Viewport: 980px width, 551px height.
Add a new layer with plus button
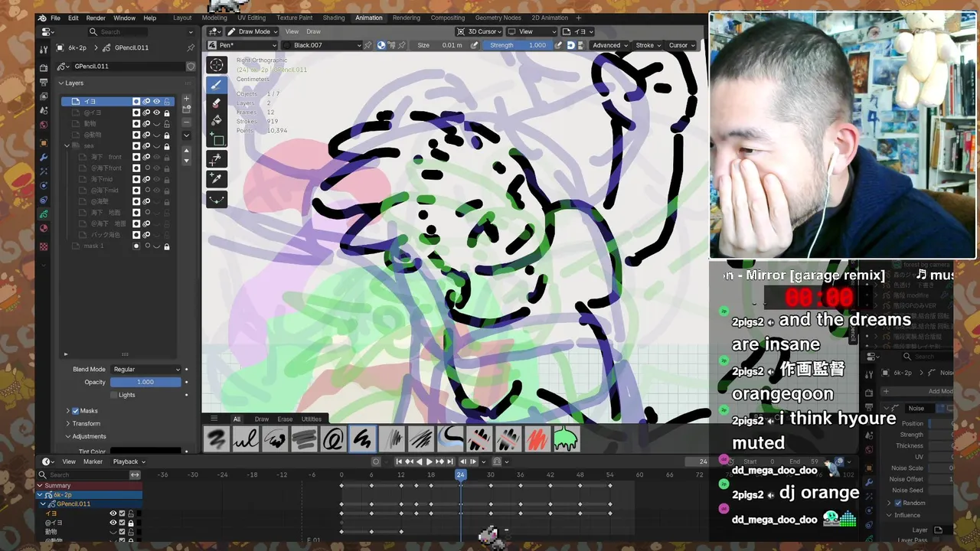click(x=186, y=100)
